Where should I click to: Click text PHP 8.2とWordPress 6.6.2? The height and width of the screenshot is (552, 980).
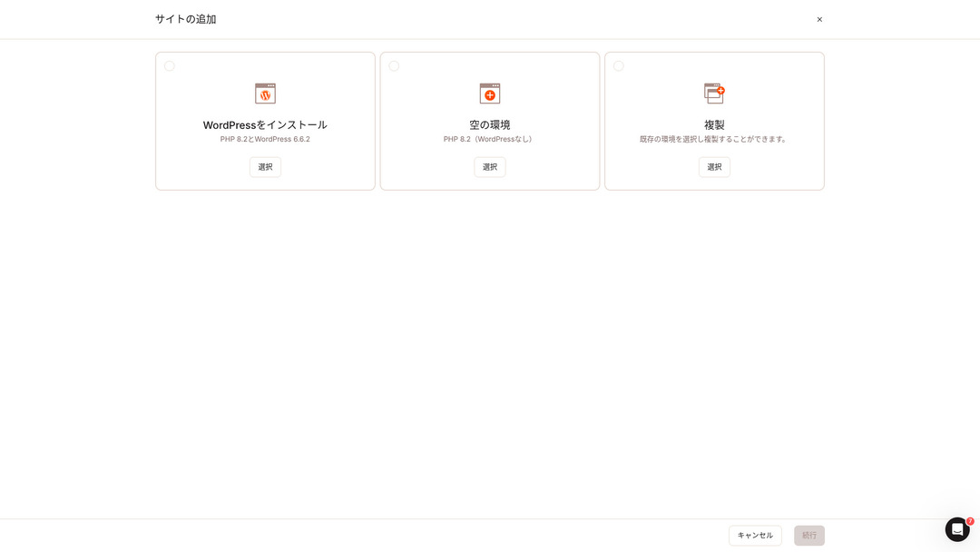(265, 140)
